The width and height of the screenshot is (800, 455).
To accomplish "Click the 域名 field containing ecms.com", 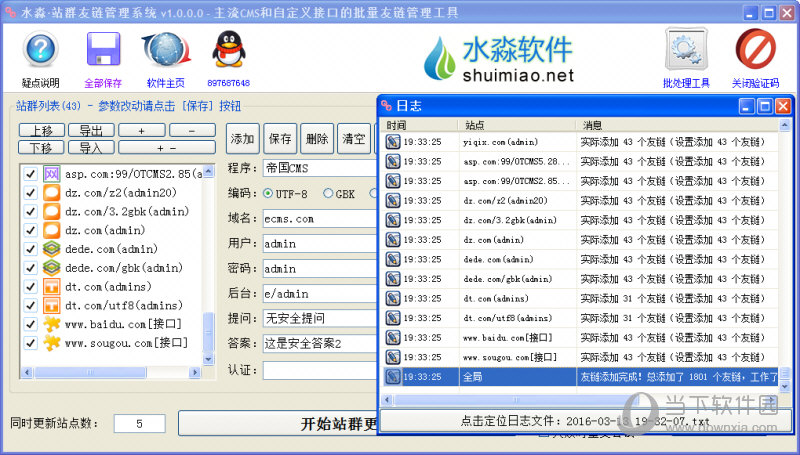I will 318,218.
